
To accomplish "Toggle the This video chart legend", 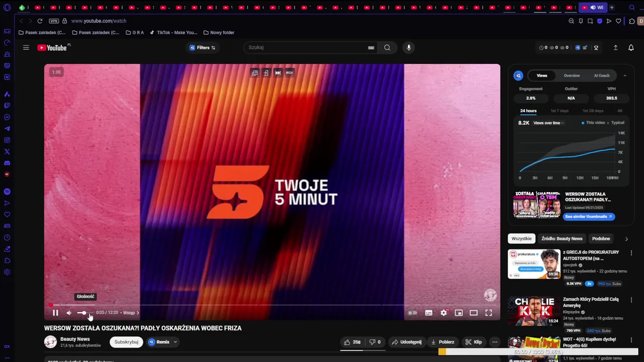I will (x=594, y=123).
